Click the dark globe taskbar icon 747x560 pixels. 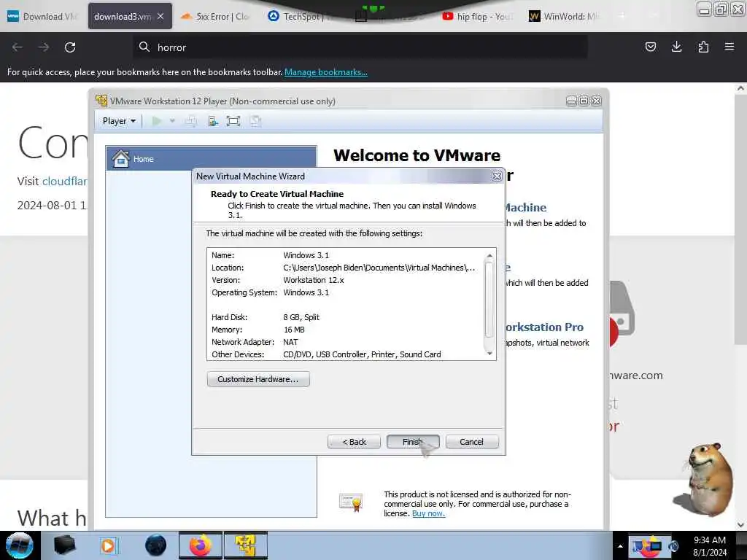156,545
